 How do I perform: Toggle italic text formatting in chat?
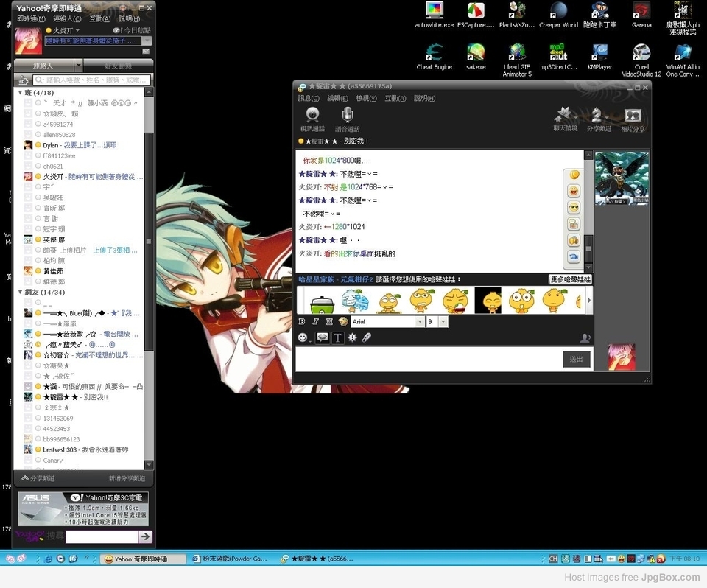[x=315, y=322]
